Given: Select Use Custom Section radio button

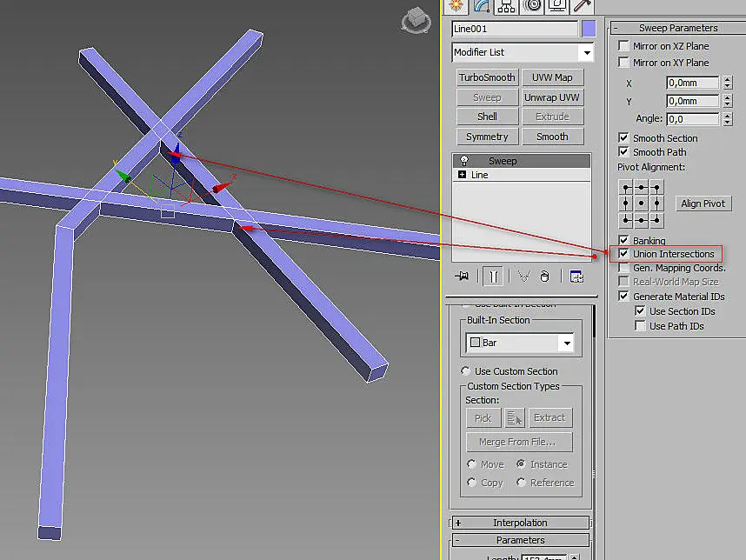Looking at the screenshot, I should click(x=465, y=371).
